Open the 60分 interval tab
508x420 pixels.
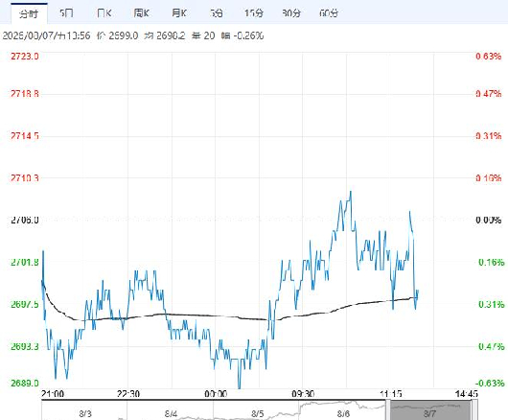point(329,13)
